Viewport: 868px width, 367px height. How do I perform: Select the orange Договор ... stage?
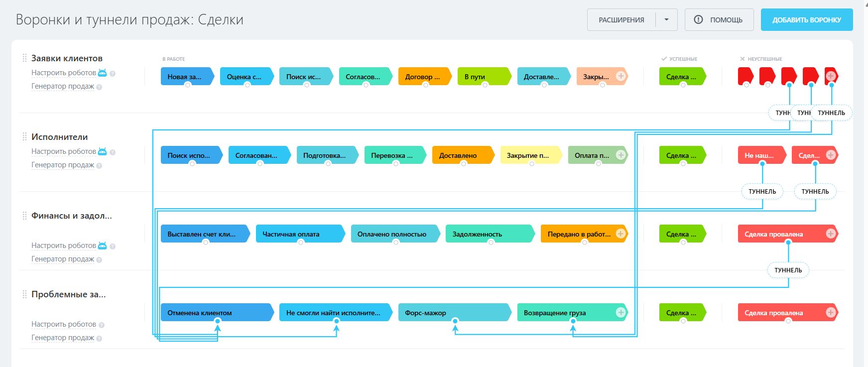pos(423,76)
